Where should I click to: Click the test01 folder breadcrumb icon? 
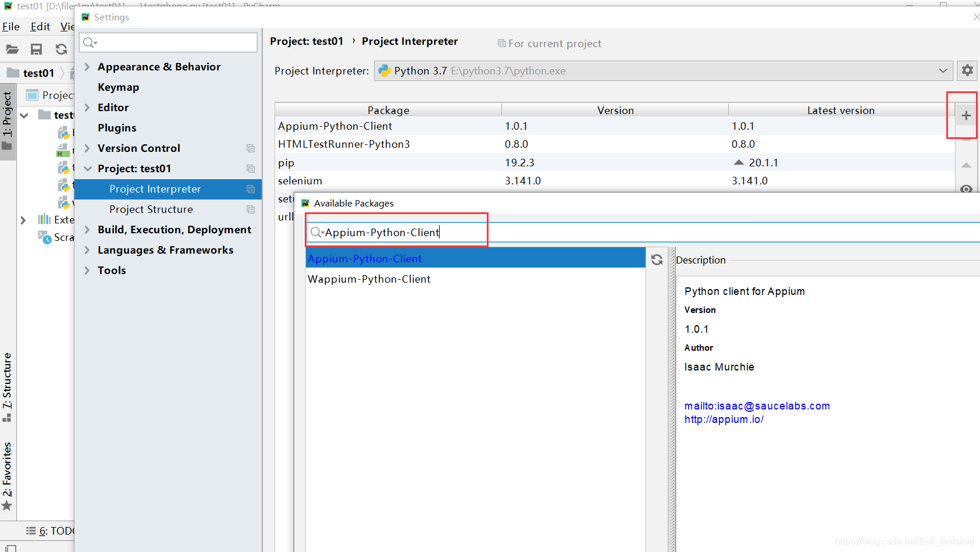(x=13, y=73)
